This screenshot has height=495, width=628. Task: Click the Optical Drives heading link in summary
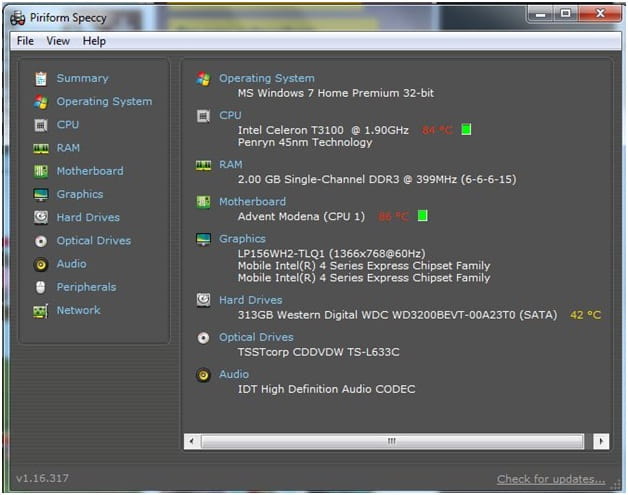(256, 337)
